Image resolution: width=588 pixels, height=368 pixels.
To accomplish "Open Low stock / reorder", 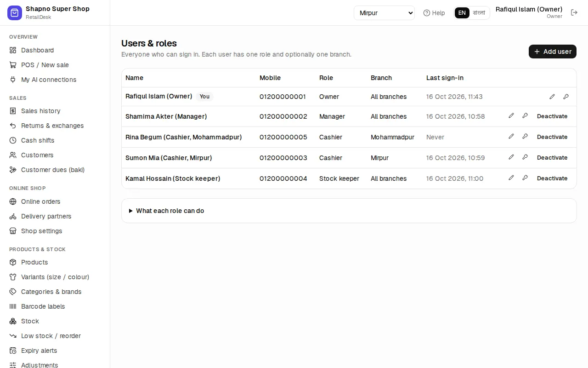I will 55,336.
